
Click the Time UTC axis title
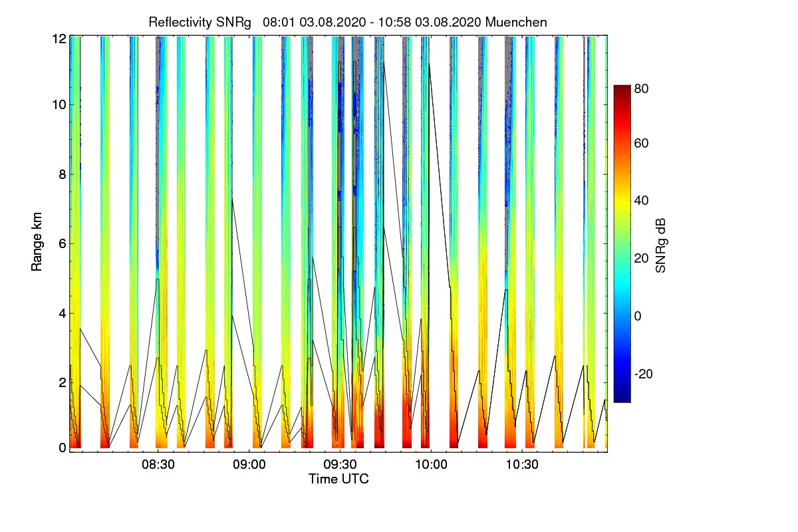[338, 479]
